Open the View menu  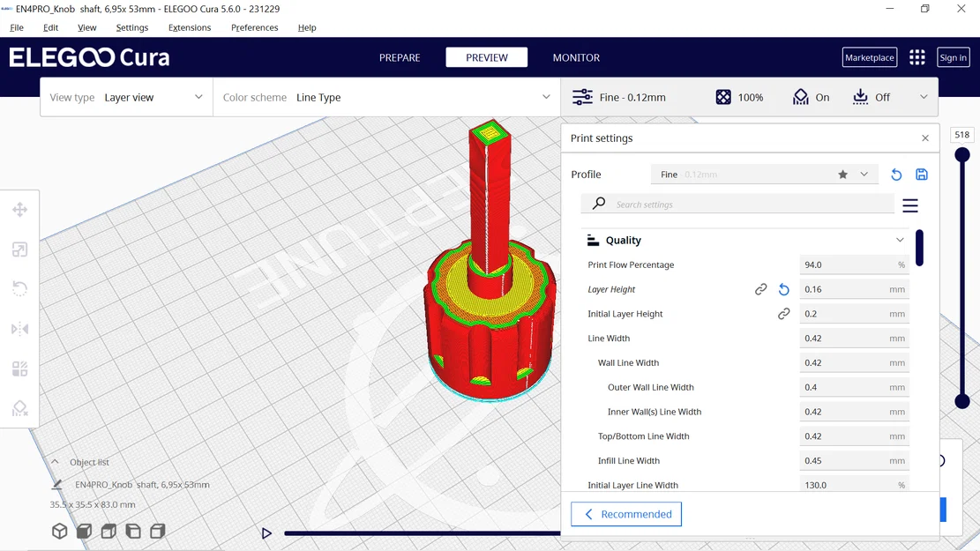pyautogui.click(x=86, y=27)
